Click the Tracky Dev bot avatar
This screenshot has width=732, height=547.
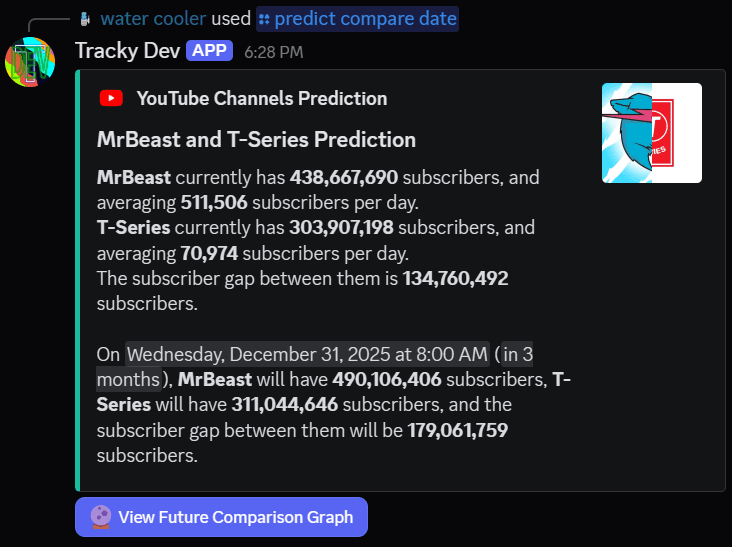pyautogui.click(x=30, y=61)
